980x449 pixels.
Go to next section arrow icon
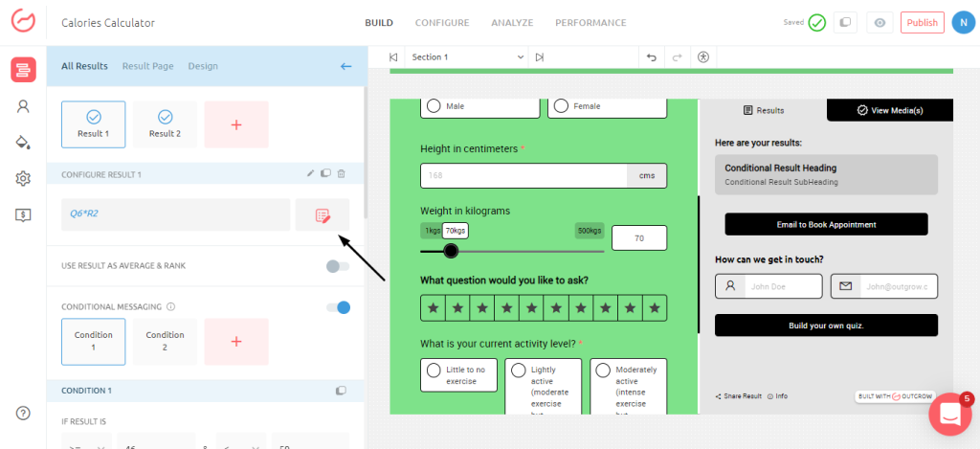[x=540, y=56]
